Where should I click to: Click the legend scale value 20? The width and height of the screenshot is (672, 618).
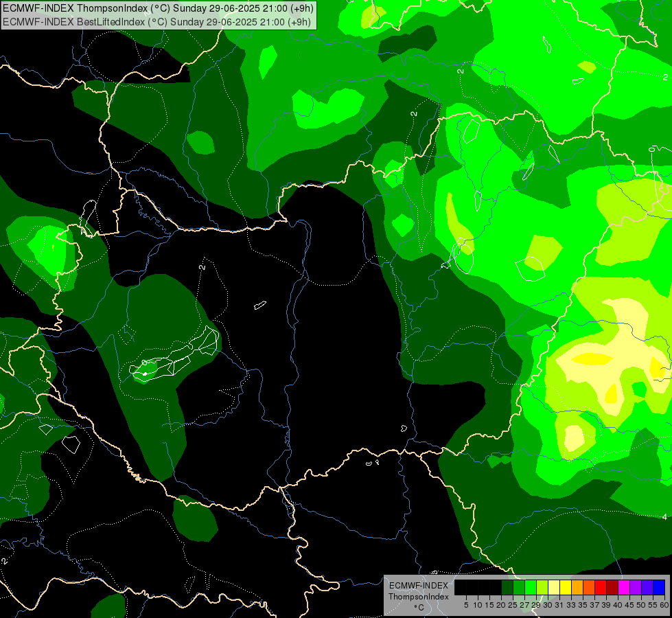pos(501,605)
